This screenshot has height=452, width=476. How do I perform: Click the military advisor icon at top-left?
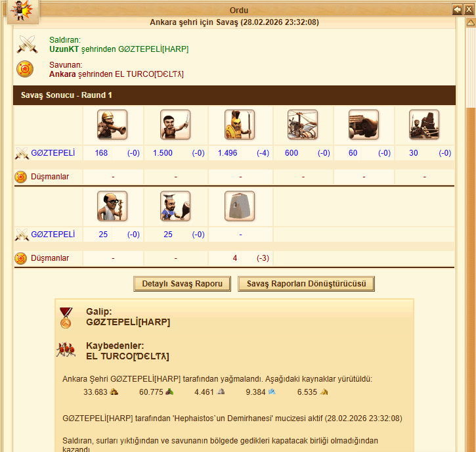[23, 11]
